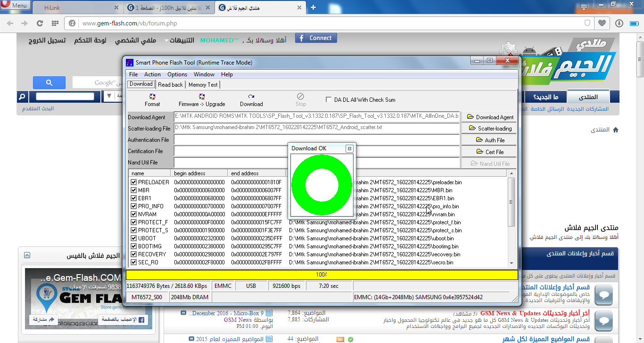Click the Scatter-loading File path field
The image size is (644, 343).
[x=316, y=128]
